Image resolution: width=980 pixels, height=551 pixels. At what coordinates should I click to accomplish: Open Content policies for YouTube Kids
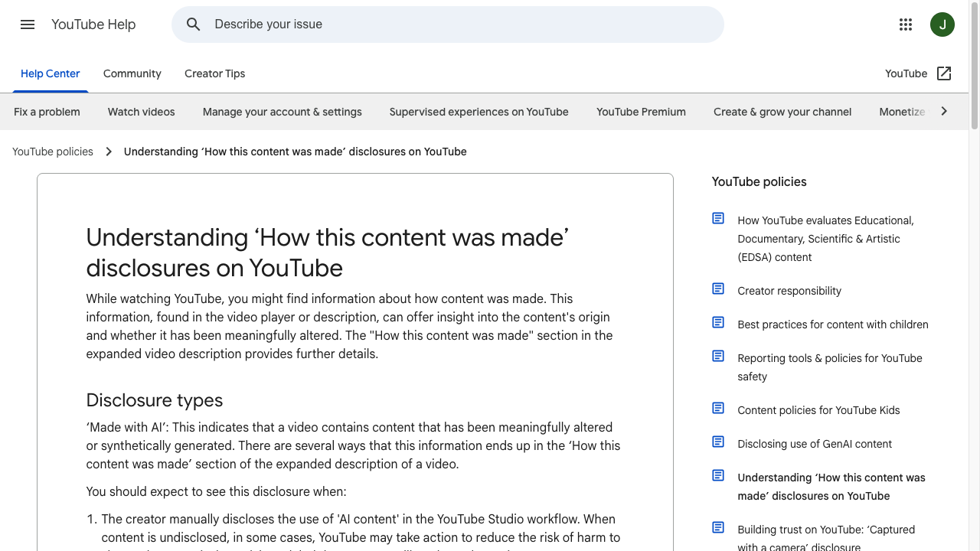pyautogui.click(x=818, y=410)
